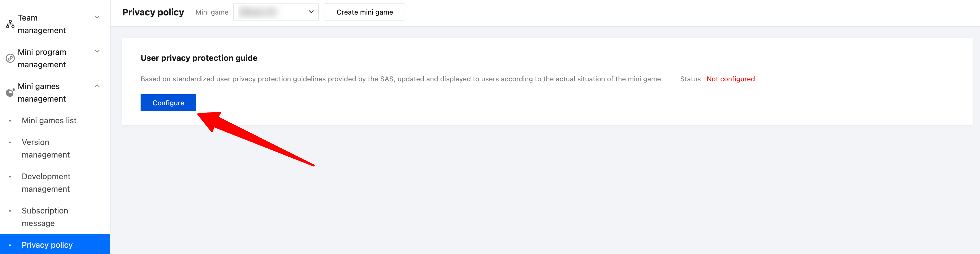980x254 pixels.
Task: Click the Mini program management label
Action: click(42, 58)
